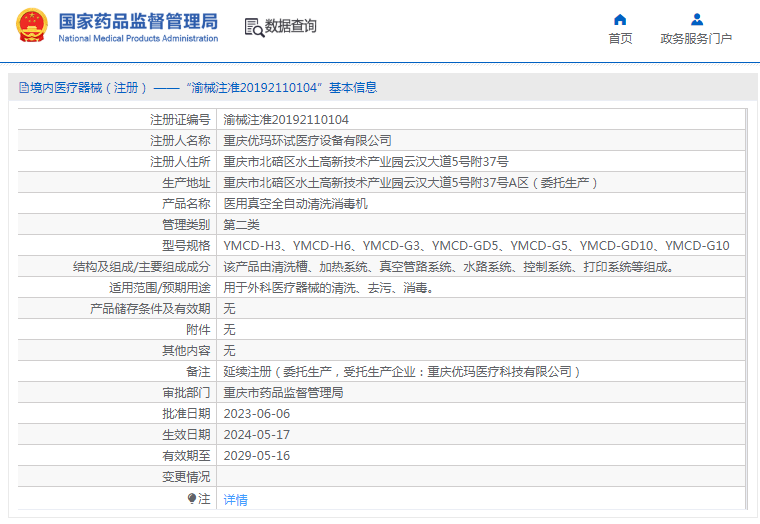
Task: Click the 批准日期 row label
Action: coord(186,414)
